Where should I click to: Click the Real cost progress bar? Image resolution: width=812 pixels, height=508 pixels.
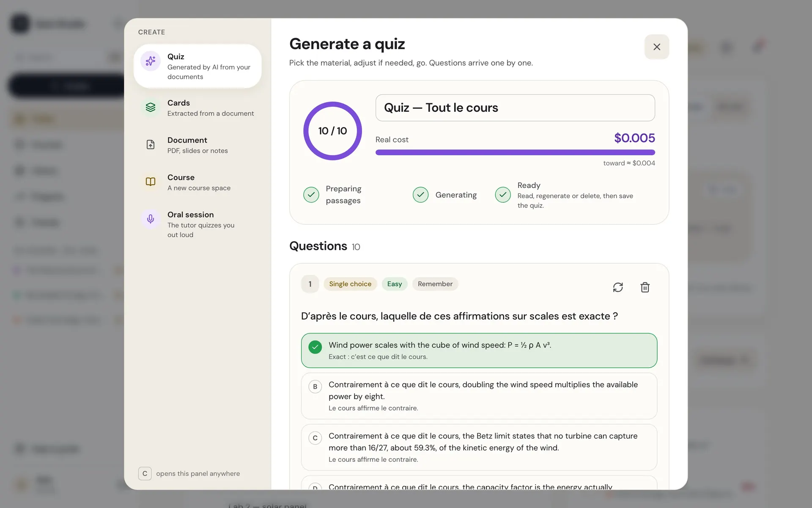point(515,152)
